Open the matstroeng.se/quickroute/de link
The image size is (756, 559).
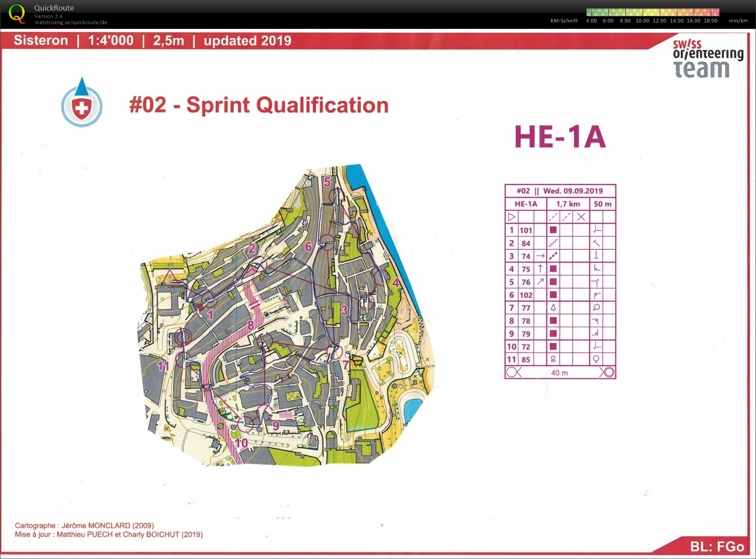[x=71, y=22]
